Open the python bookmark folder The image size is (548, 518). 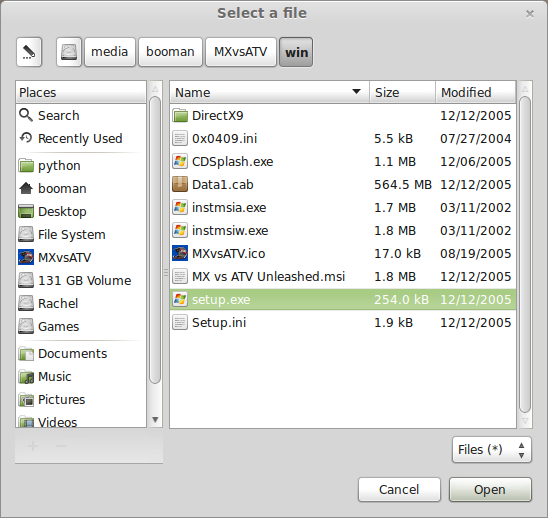[81, 165]
